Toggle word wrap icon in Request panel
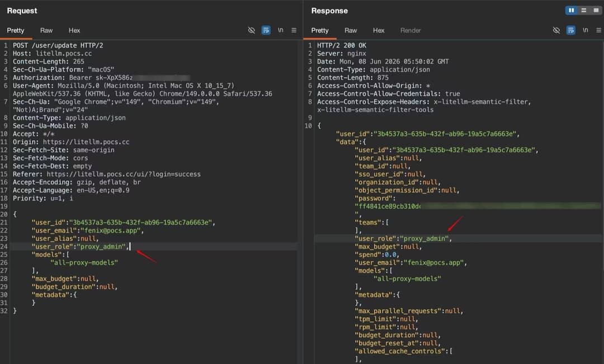 pos(266,30)
